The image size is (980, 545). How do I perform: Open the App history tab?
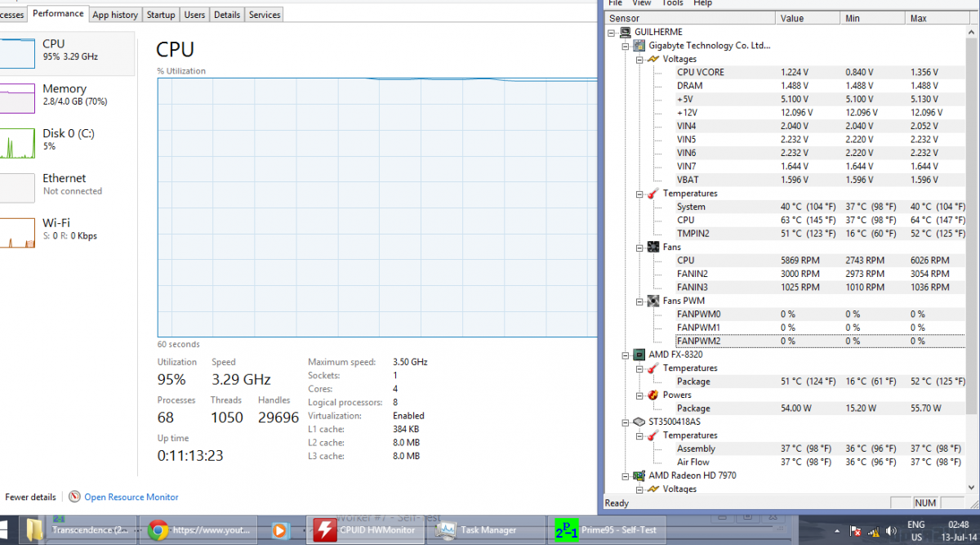pyautogui.click(x=115, y=15)
